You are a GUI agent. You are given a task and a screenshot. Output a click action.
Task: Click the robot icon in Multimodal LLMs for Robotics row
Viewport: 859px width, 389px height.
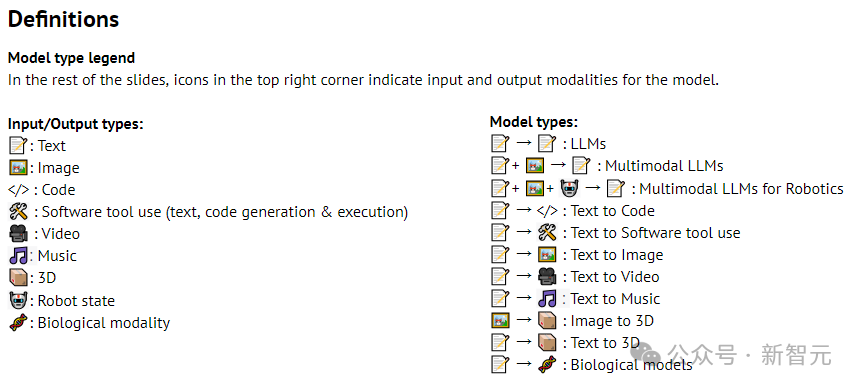point(570,188)
